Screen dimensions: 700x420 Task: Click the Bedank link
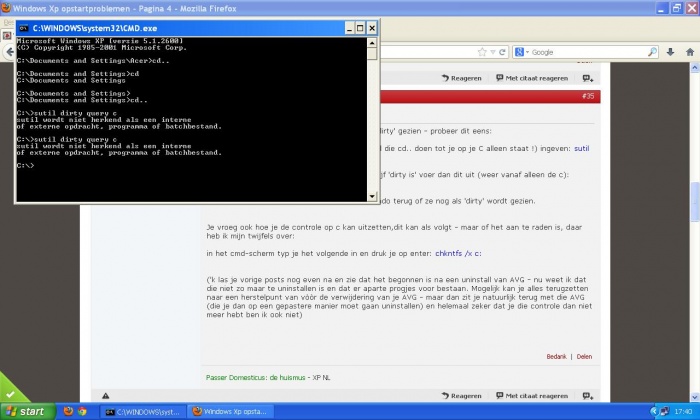coord(556,356)
